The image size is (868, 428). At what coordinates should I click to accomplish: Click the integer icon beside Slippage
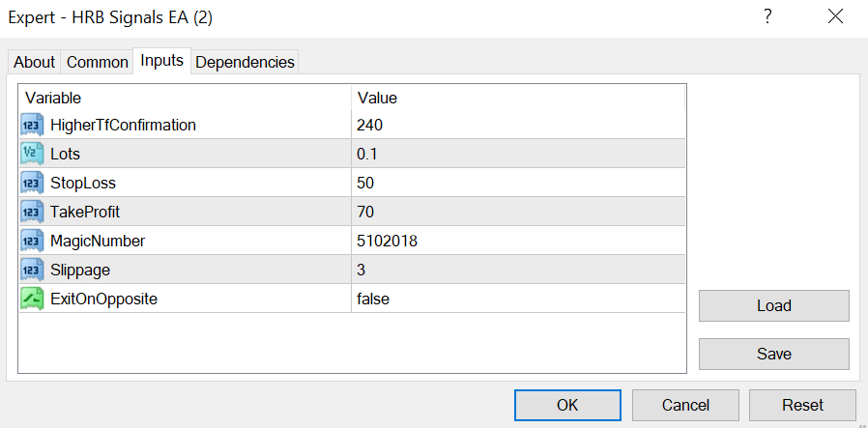32,270
